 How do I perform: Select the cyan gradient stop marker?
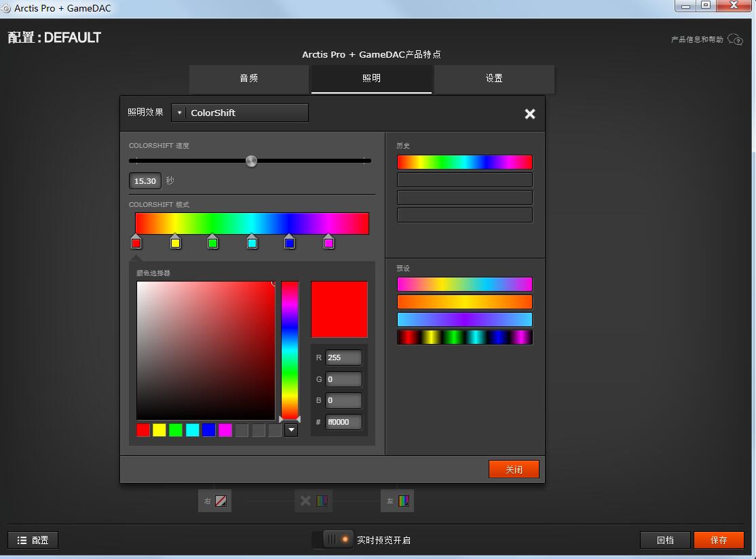[x=252, y=242]
